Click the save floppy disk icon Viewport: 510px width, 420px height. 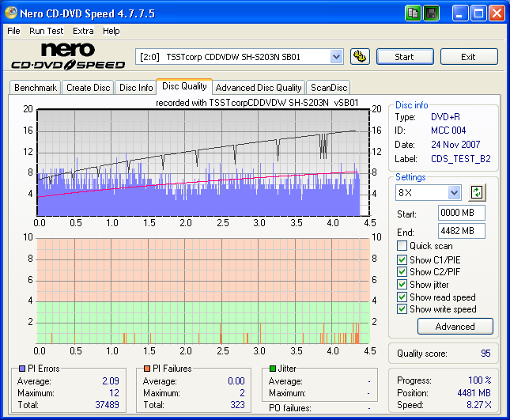[x=432, y=13]
